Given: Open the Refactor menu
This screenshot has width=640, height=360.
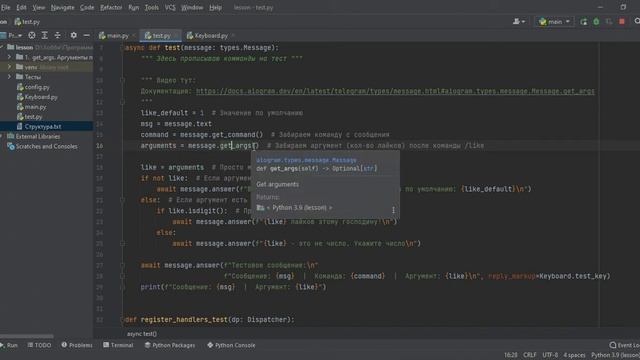Looking at the screenshot, I should pyautogui.click(x=111, y=7).
